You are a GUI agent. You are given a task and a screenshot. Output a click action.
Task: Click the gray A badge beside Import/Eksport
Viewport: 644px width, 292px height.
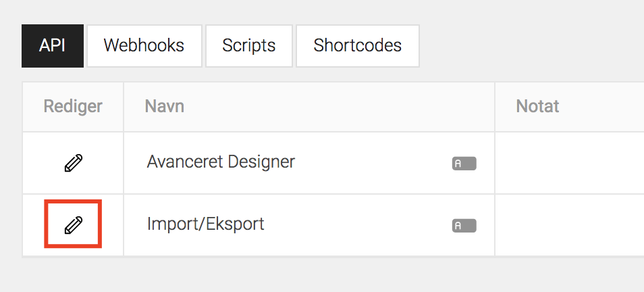[x=464, y=226]
